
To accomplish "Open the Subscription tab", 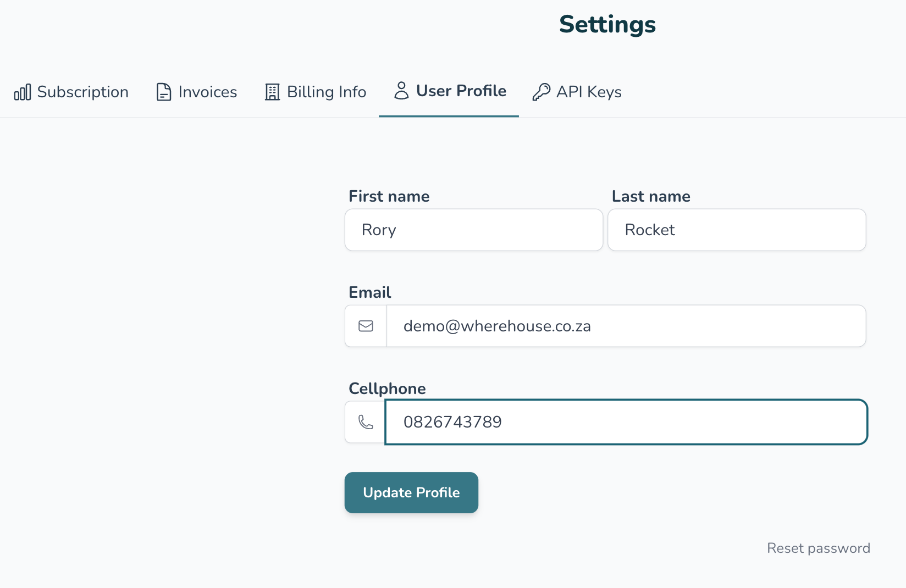I will coord(82,92).
